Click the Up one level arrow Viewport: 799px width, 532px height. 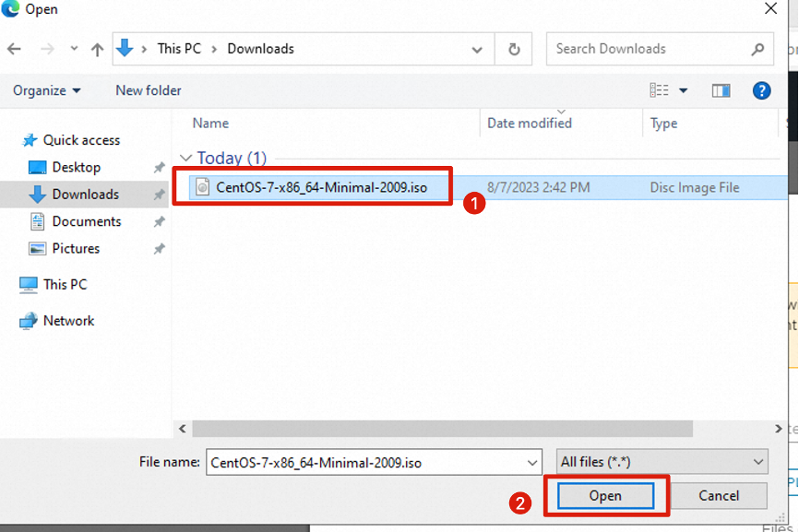coord(96,49)
